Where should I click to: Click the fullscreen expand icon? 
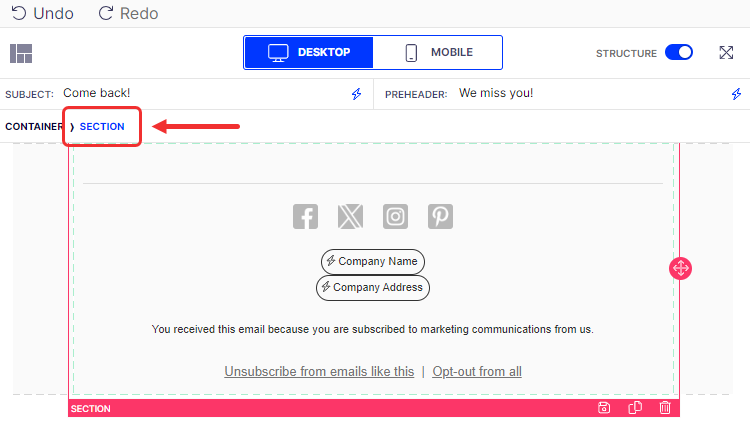pyautogui.click(x=727, y=53)
